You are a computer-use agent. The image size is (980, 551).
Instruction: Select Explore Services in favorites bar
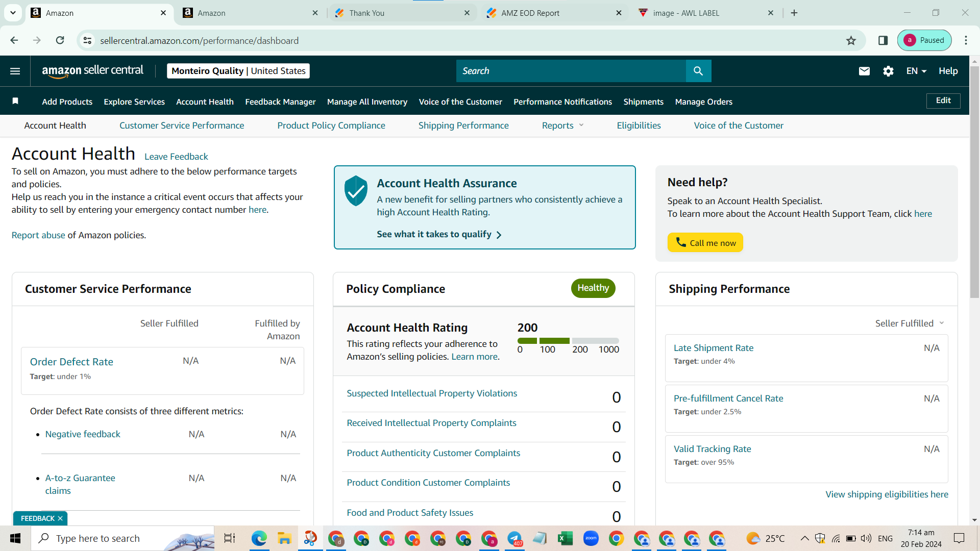tap(134, 102)
